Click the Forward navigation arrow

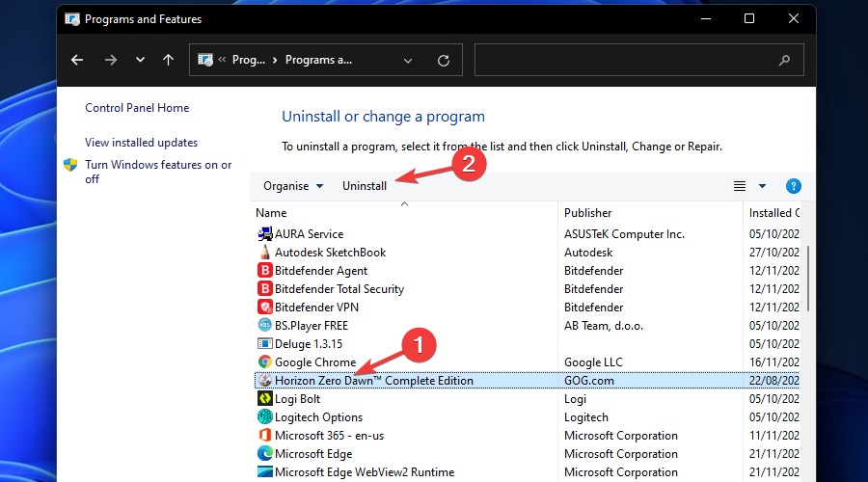point(110,60)
